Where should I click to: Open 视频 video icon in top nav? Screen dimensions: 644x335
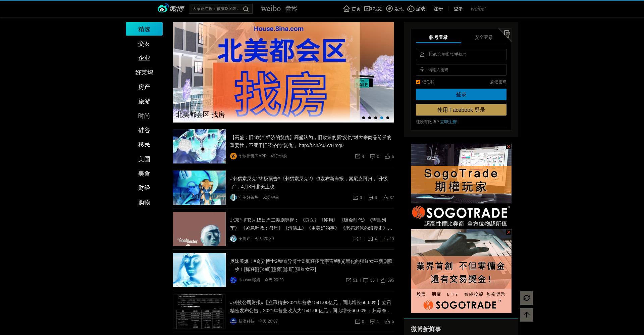pos(368,9)
